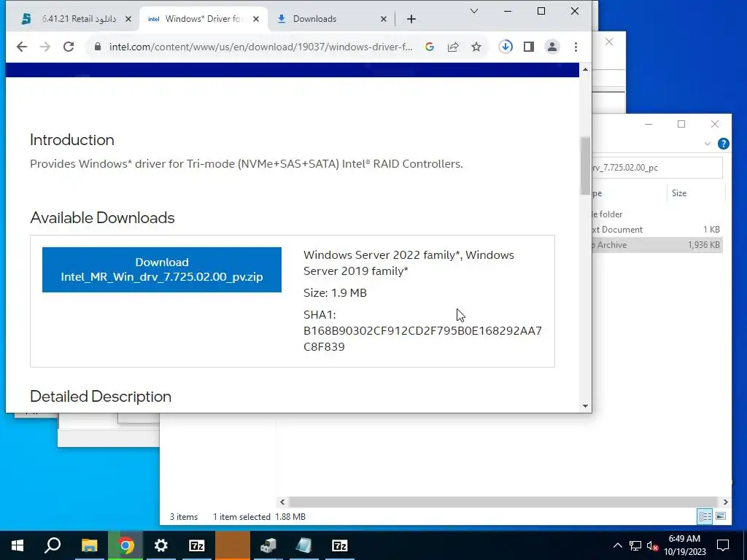Image resolution: width=747 pixels, height=560 pixels.
Task: Bookmark this tab with the star icon
Action: tap(476, 47)
